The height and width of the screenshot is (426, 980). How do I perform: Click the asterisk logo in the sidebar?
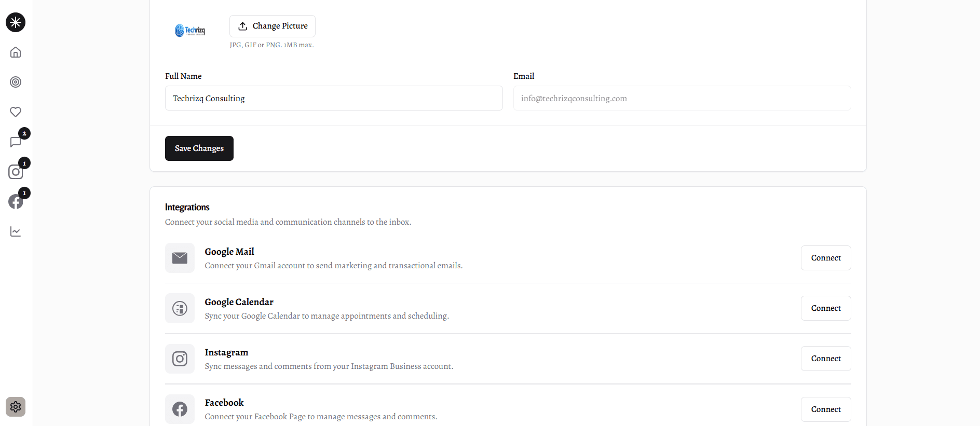(x=16, y=22)
